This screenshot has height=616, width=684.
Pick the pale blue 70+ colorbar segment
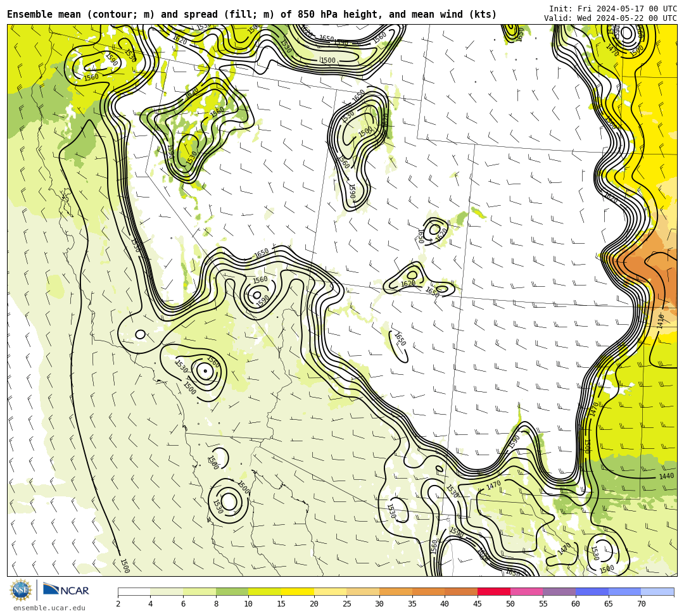click(657, 591)
